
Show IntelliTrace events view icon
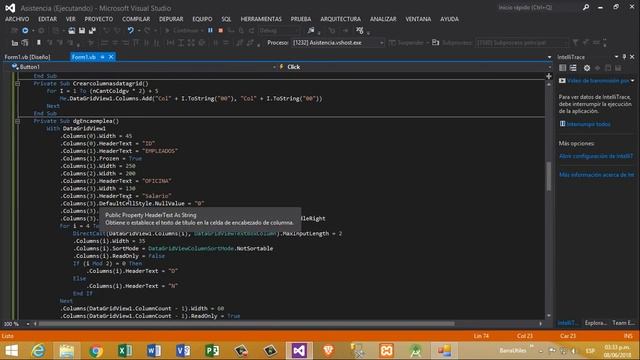point(563,68)
